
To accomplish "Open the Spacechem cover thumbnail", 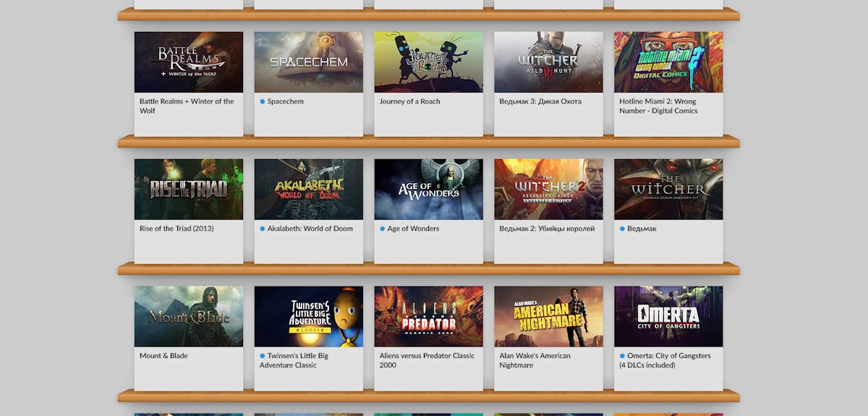I will pyautogui.click(x=309, y=62).
